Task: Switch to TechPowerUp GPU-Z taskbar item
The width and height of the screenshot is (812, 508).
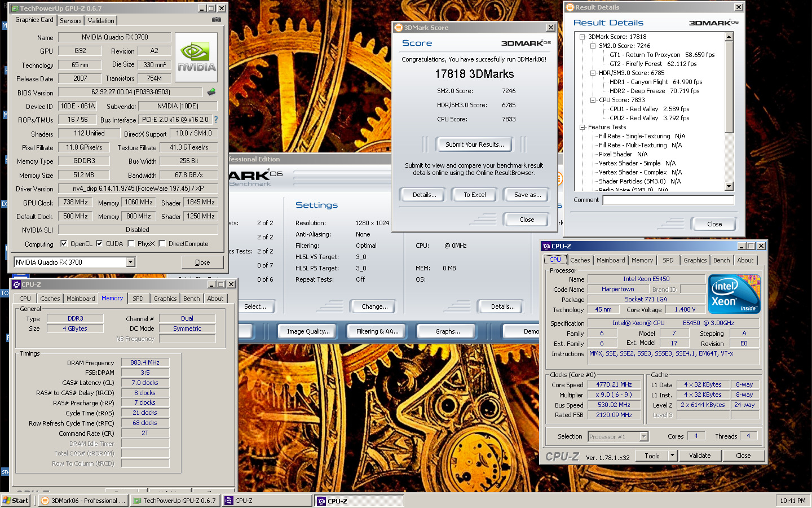Action: pos(175,501)
